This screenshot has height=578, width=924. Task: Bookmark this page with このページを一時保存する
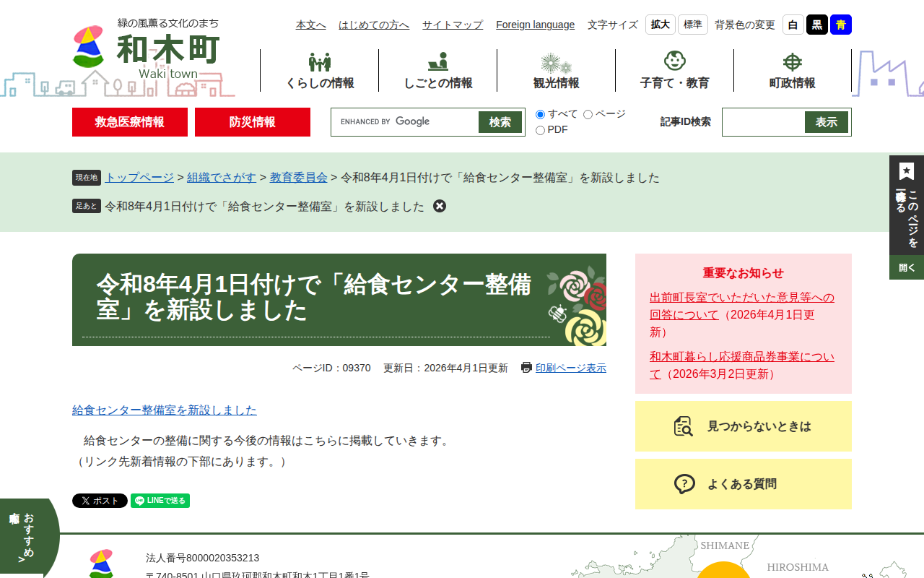907,205
